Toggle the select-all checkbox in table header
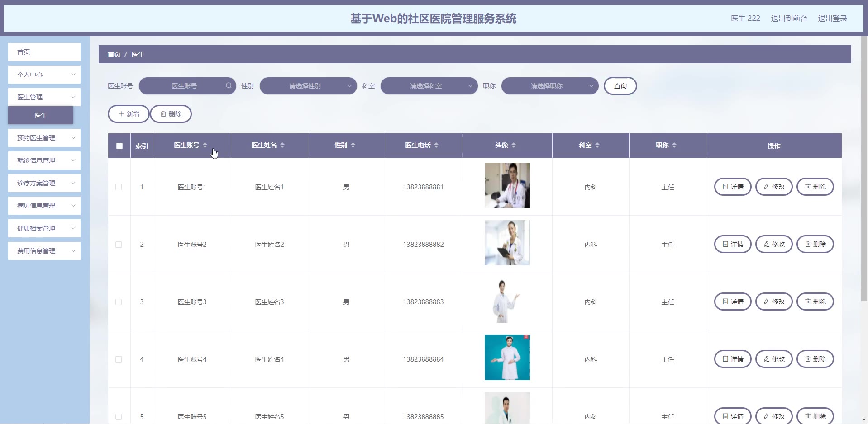Screen dimensions: 868x424 pos(119,146)
